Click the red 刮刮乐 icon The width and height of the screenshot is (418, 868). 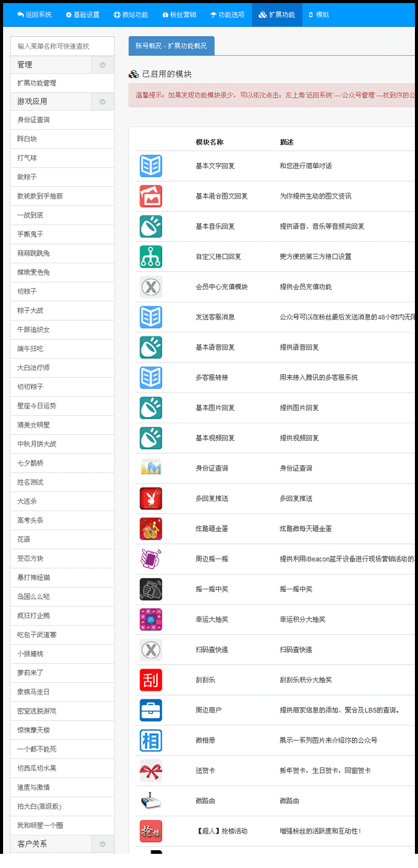[x=151, y=680]
